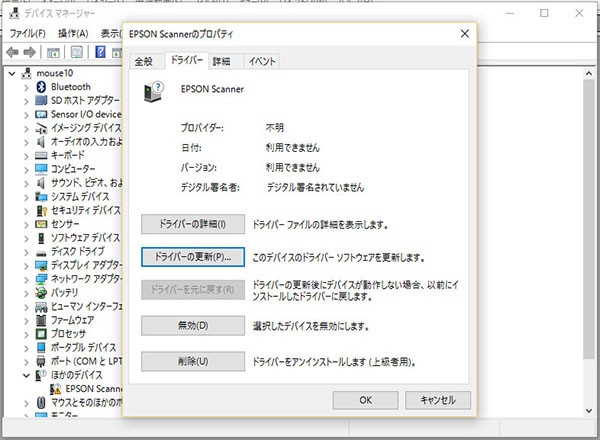Viewport: 600px width, 440px height.
Task: Select the ディスク ドライブ icon
Action: pos(41,253)
